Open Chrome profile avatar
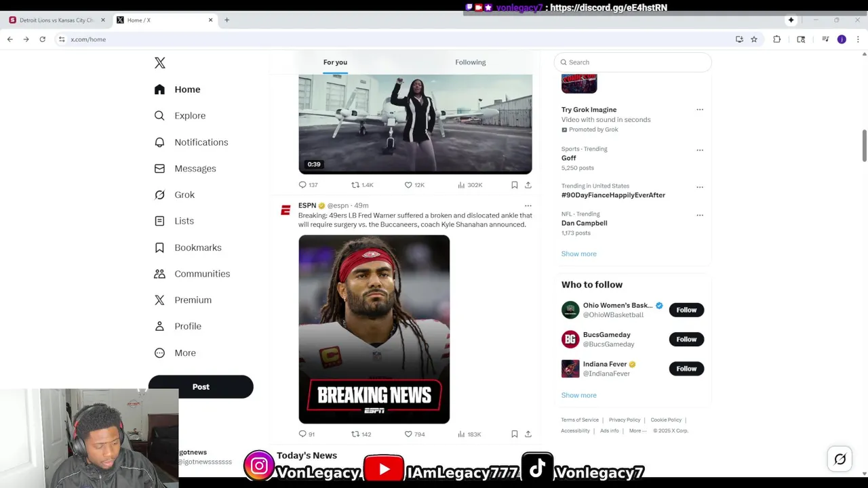 pyautogui.click(x=842, y=39)
